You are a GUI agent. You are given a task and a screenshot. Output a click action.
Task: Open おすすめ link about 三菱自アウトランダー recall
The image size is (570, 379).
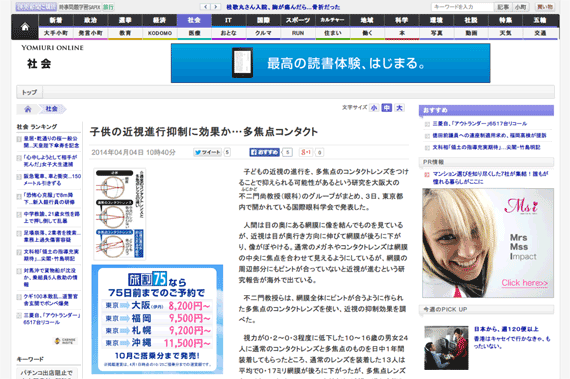479,124
